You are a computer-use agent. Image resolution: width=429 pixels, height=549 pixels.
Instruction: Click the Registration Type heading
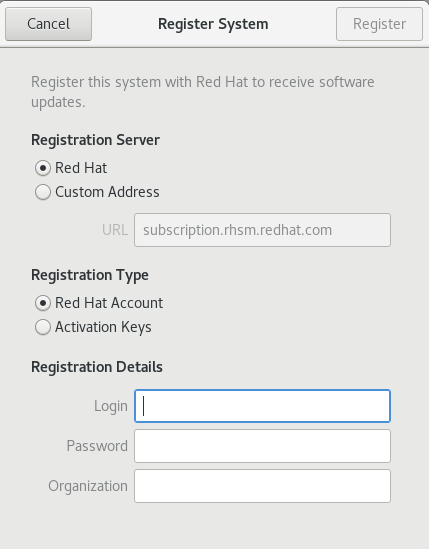[x=90, y=275]
